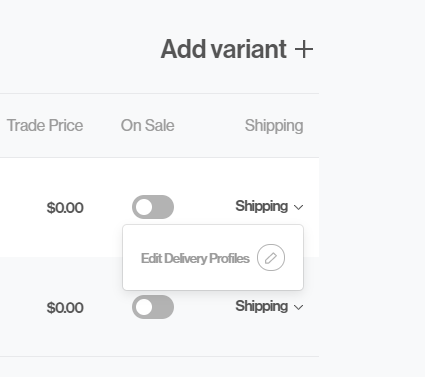
Task: Click the white knob of first On Sale switch
Action: 144,207
